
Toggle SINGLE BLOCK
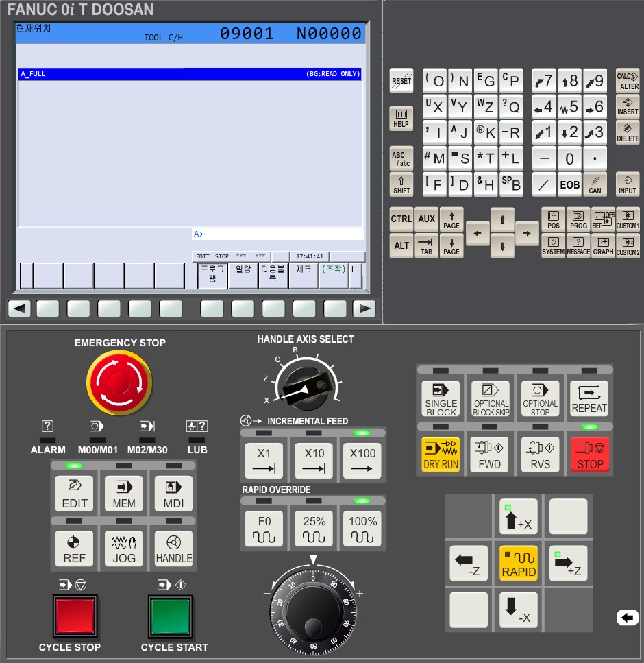tap(441, 399)
